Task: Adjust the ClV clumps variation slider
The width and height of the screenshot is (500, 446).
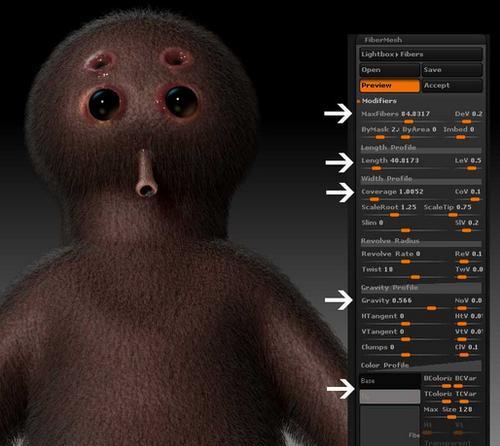Action: [467, 350]
